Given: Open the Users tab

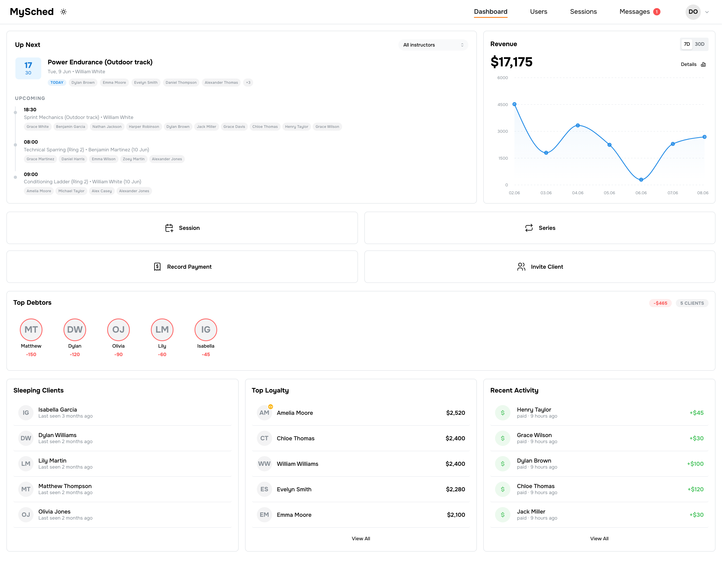Looking at the screenshot, I should click(x=543, y=12).
